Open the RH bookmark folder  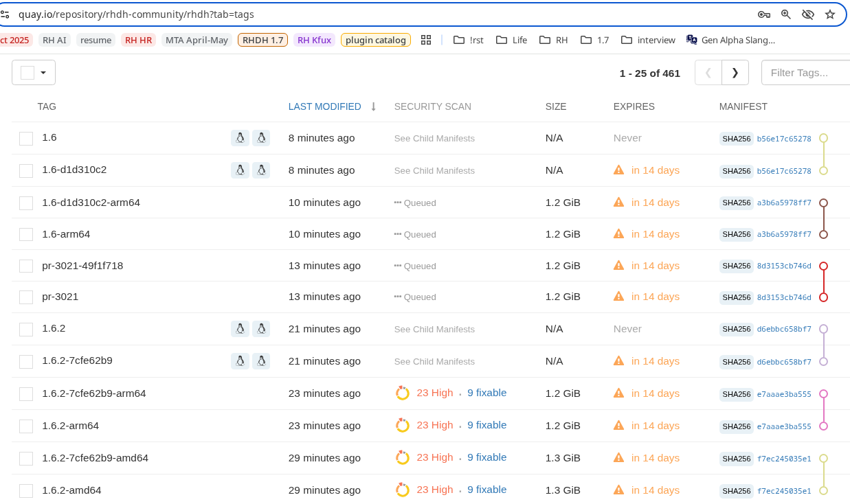click(554, 40)
